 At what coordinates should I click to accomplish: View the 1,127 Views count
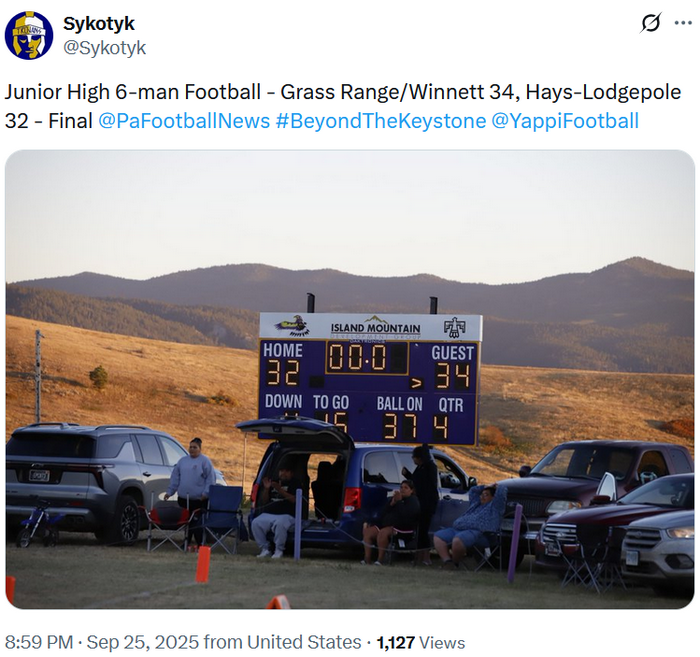(420, 642)
